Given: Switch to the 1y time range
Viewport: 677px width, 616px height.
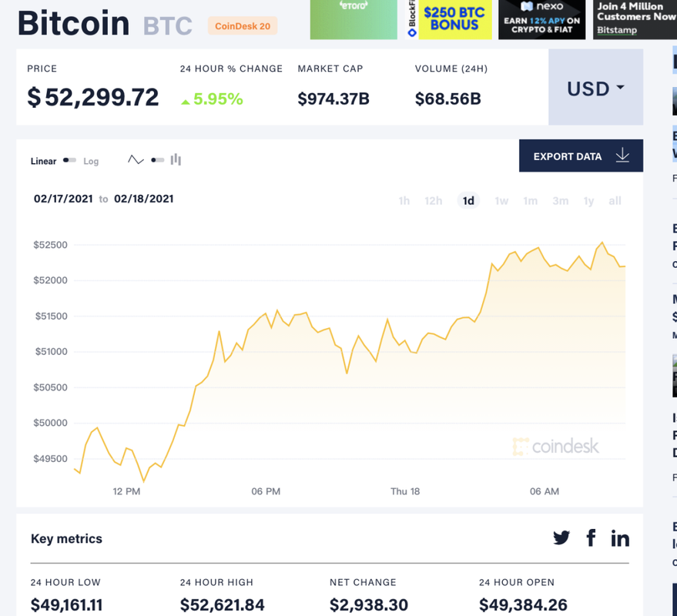Looking at the screenshot, I should [588, 201].
